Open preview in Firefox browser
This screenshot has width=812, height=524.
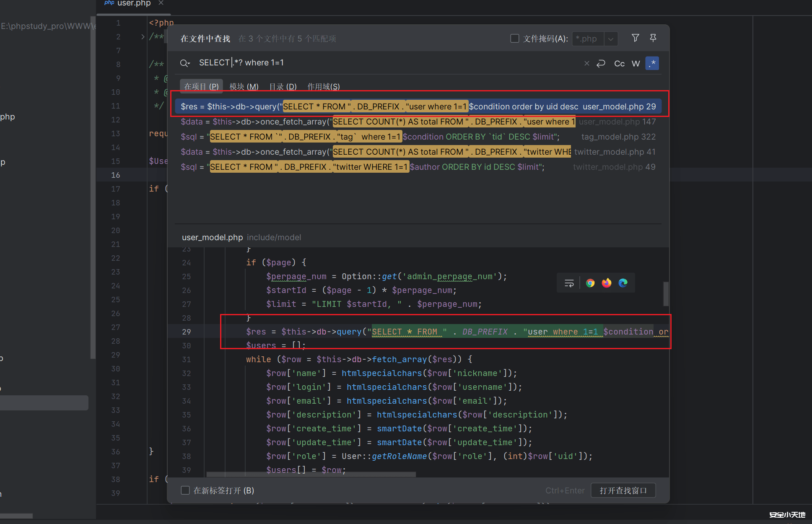[607, 283]
